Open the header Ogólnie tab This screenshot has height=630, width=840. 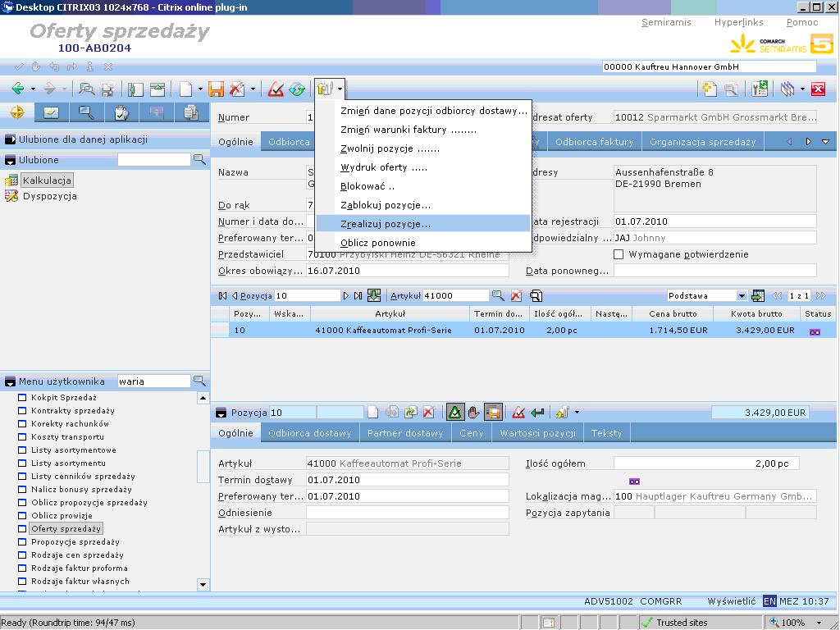click(x=235, y=142)
